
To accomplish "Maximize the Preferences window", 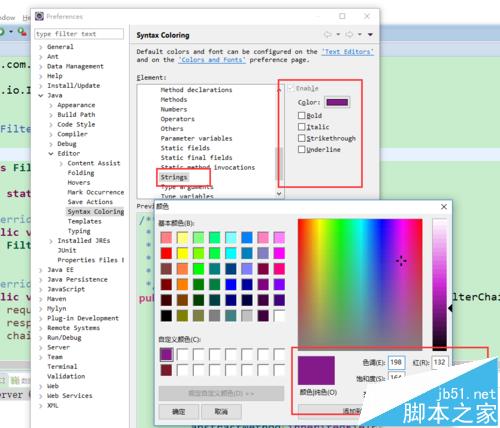I will (342, 16).
